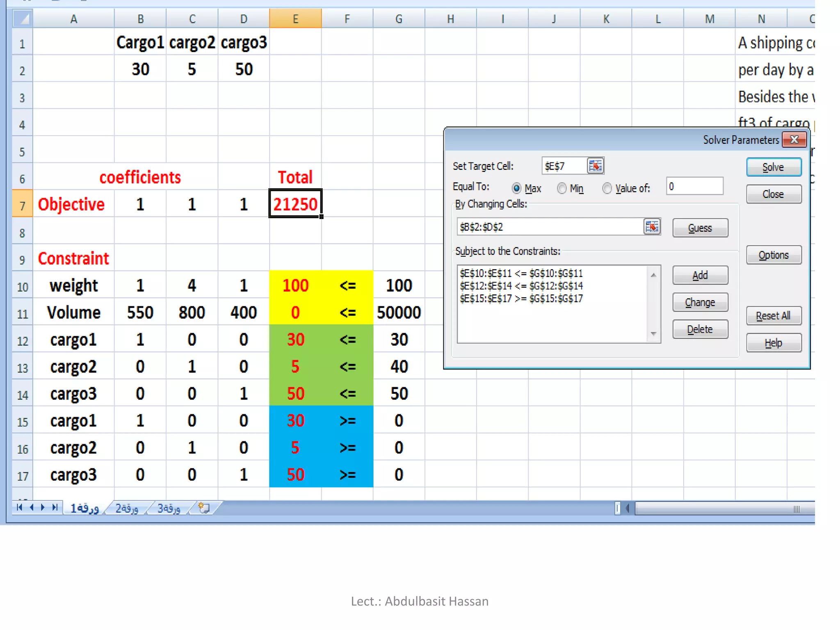Click the horizontal scrollbar left arrow

click(x=628, y=509)
